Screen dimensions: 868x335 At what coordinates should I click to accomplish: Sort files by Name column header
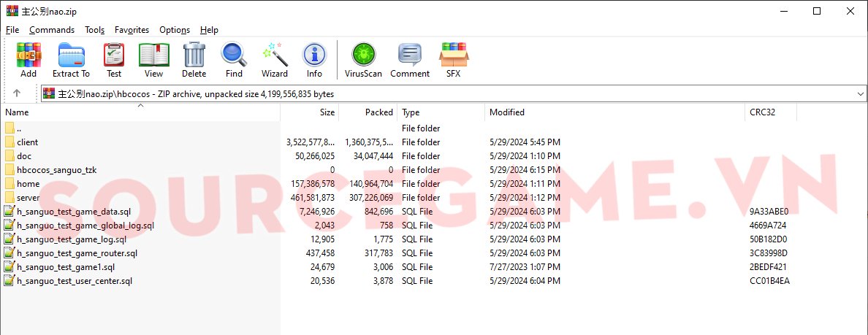pos(17,112)
